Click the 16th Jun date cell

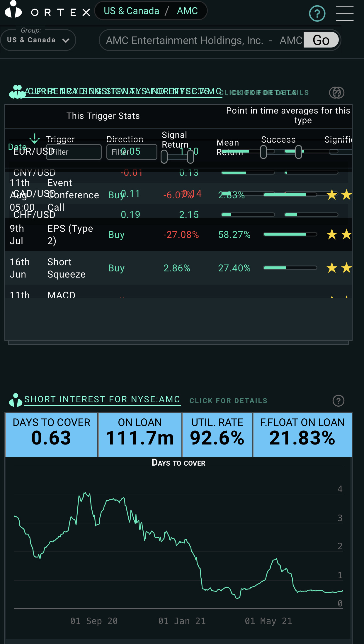pyautogui.click(x=20, y=268)
